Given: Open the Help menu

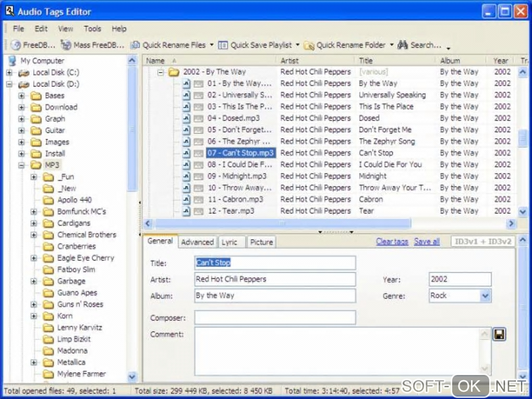Looking at the screenshot, I should (x=119, y=29).
